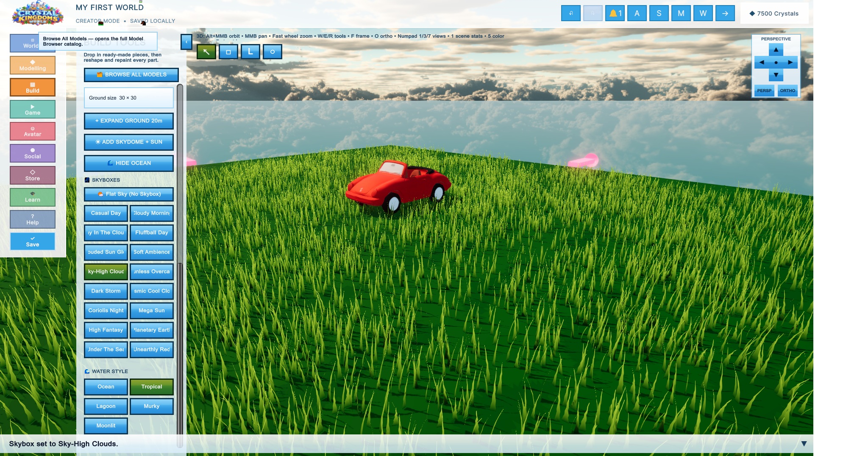The image size is (868, 456).
Task: Open the Modelling tab
Action: click(x=33, y=65)
